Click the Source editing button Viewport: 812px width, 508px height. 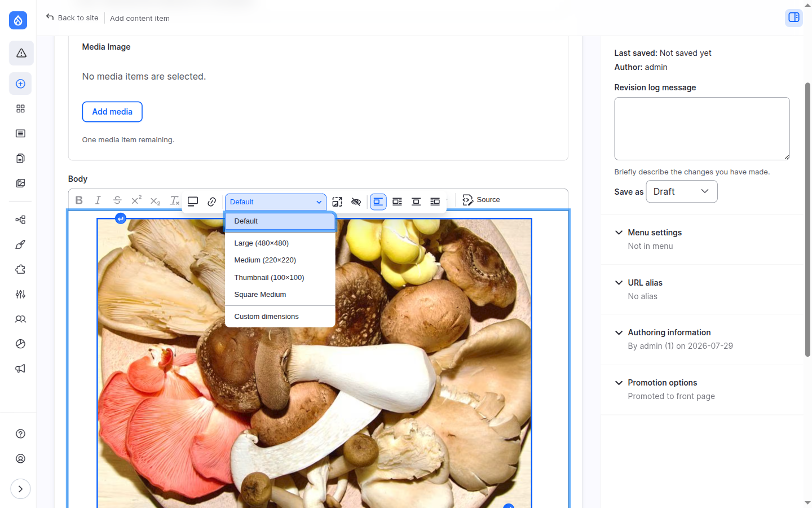[482, 200]
